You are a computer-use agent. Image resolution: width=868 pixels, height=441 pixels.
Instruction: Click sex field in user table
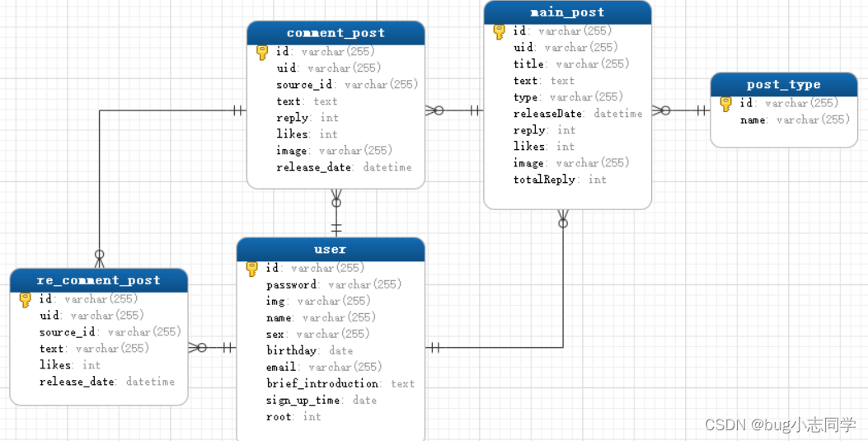tap(317, 334)
